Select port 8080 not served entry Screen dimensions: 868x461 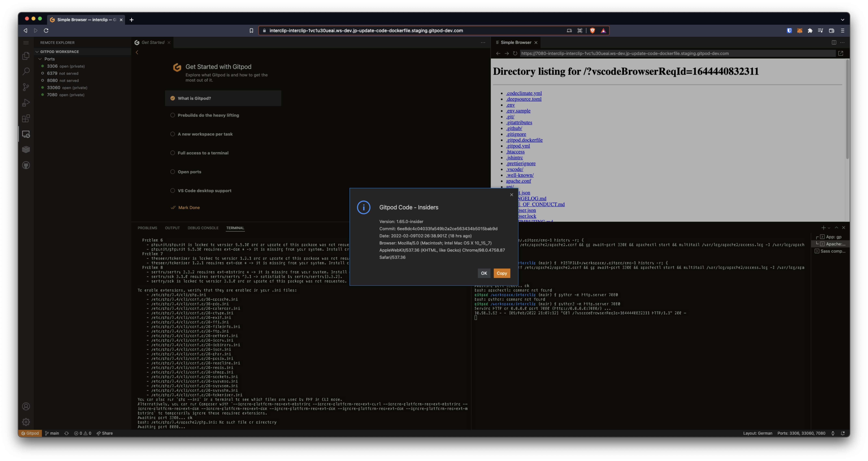click(x=83, y=80)
